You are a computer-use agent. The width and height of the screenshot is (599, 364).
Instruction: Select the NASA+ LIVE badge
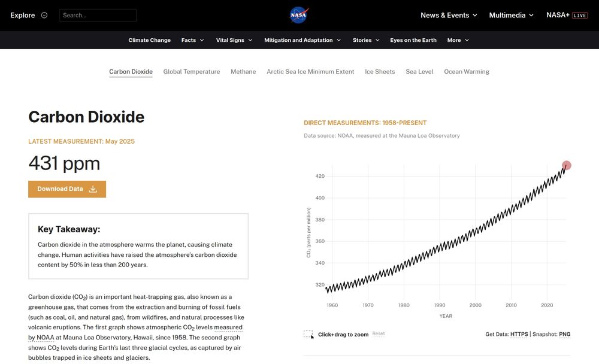click(567, 15)
